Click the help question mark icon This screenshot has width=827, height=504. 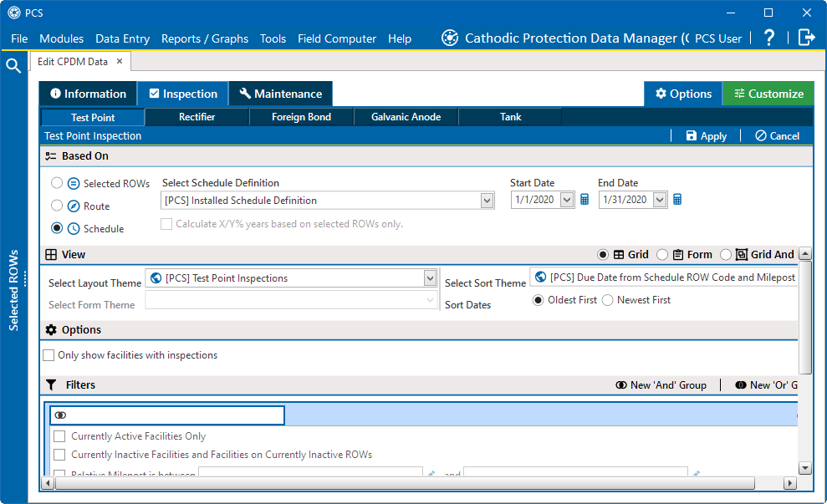(769, 38)
